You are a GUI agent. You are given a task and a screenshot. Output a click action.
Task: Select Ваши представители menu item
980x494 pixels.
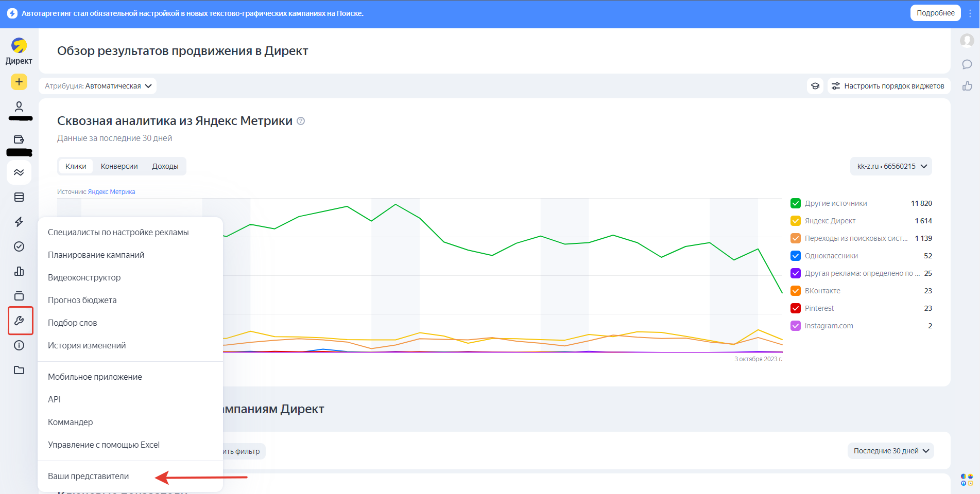coord(130,476)
